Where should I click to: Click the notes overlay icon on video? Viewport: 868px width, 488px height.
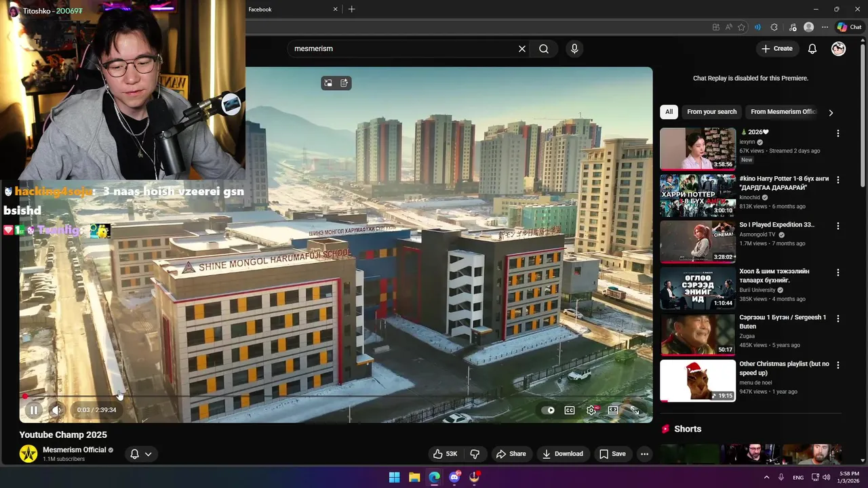[x=344, y=83]
